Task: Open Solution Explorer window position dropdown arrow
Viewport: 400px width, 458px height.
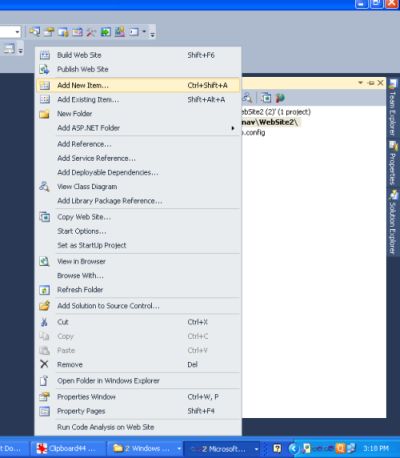Action: 360,83
